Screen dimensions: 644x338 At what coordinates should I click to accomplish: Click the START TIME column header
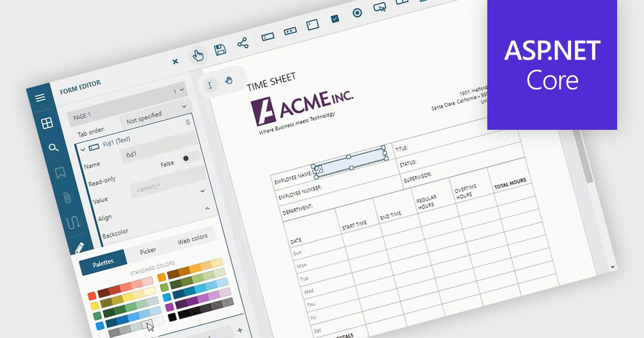point(354,226)
